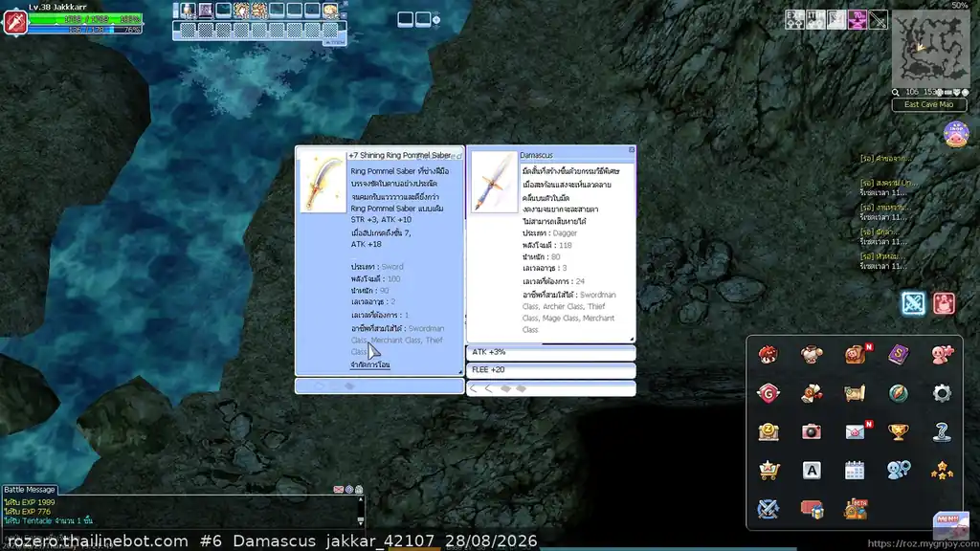Click the item drop boost buff icon

point(815,20)
